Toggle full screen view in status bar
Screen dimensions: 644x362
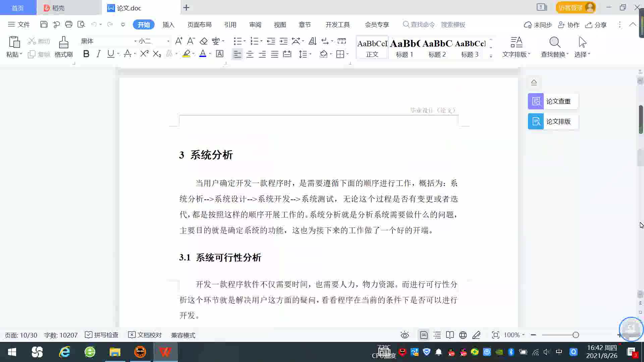click(495, 335)
